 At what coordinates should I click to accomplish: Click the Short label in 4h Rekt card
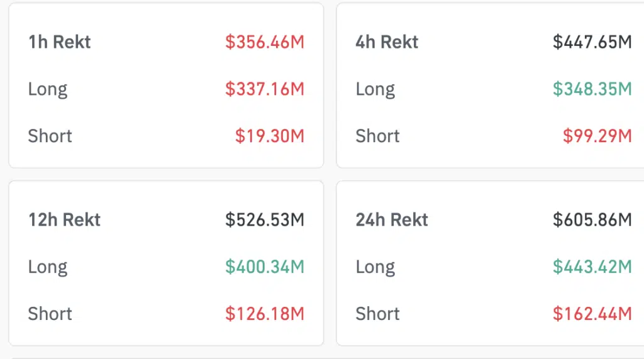pos(377,136)
